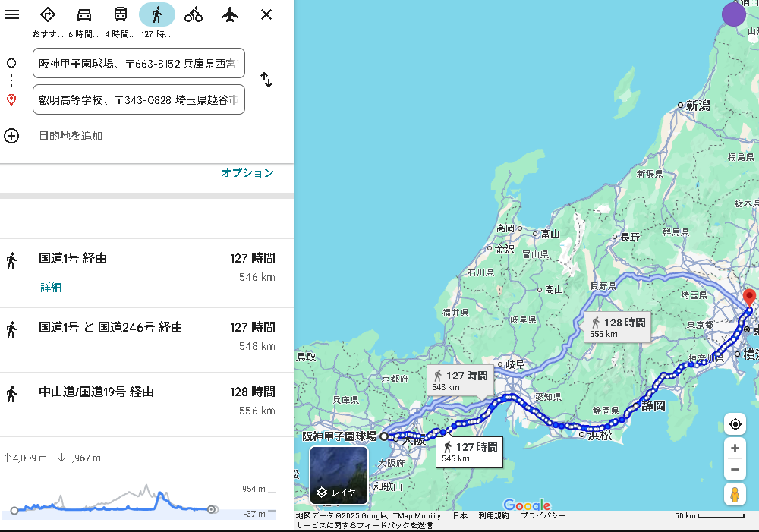Click the 新潟 city label on map

[x=698, y=105]
